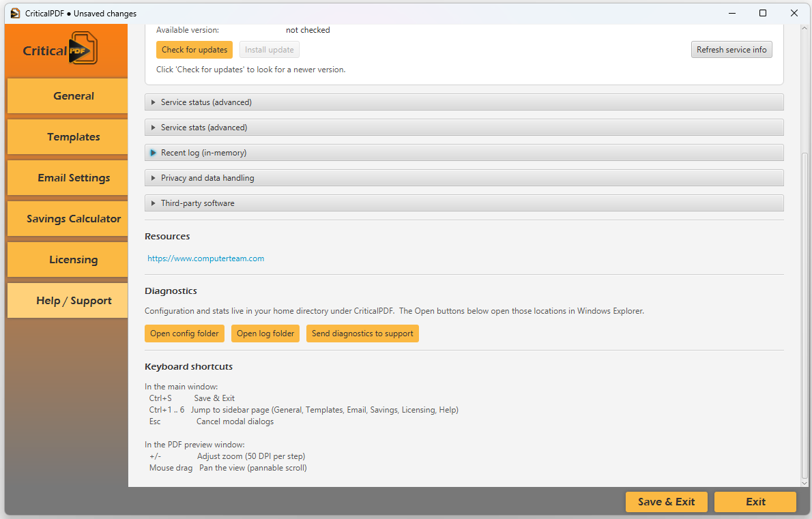Click 'Adjust zoom (50 DPI per step)' text
Image resolution: width=812 pixels, height=519 pixels.
pyautogui.click(x=251, y=456)
